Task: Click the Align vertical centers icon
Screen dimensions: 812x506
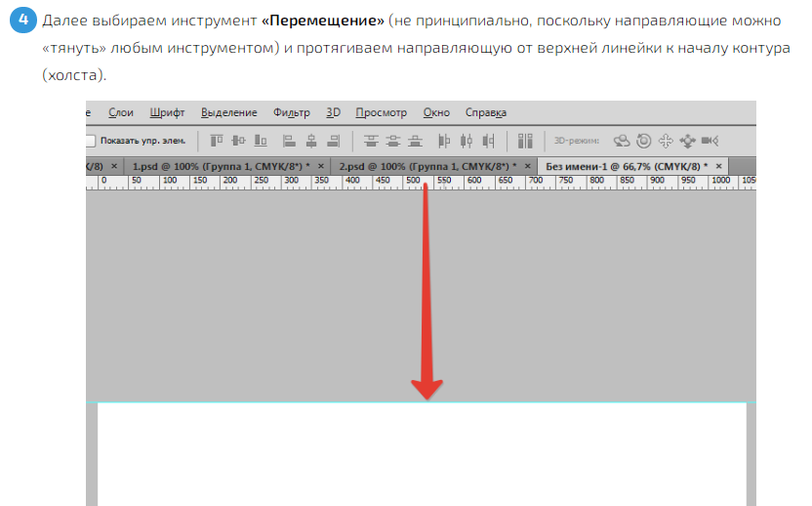Action: (237, 141)
